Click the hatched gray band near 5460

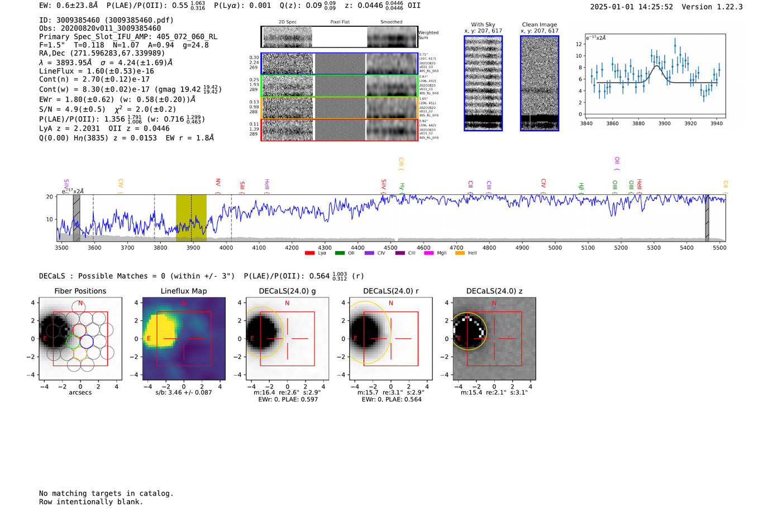(707, 218)
